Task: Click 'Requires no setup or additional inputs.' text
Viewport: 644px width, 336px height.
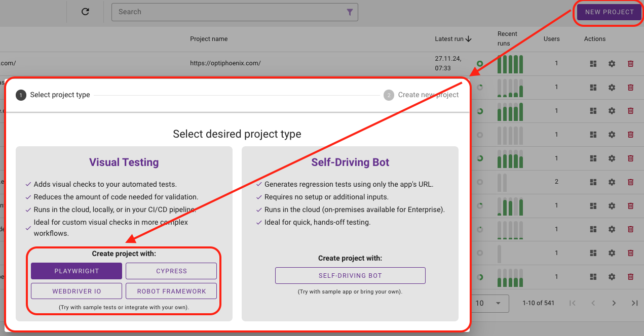Action: pos(326,197)
